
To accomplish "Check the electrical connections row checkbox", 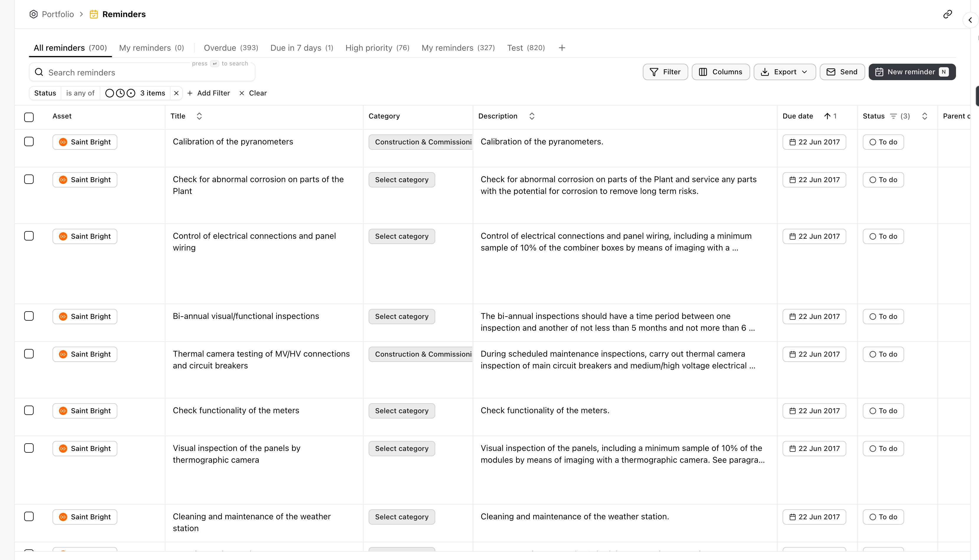I will [x=29, y=236].
